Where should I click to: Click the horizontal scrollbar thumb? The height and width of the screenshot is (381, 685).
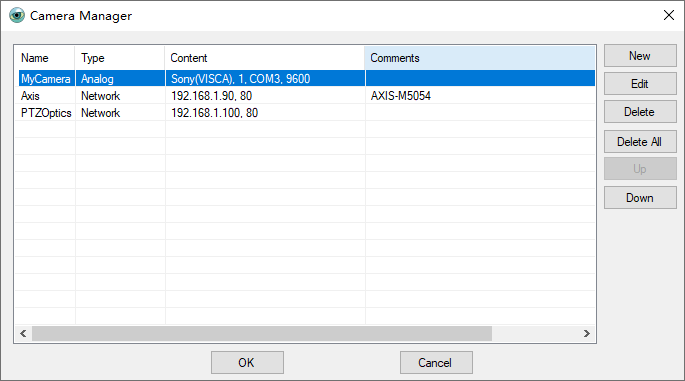pos(262,334)
